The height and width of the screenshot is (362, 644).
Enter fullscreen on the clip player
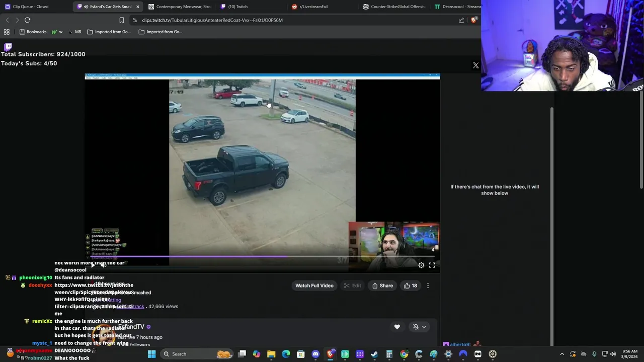432,265
